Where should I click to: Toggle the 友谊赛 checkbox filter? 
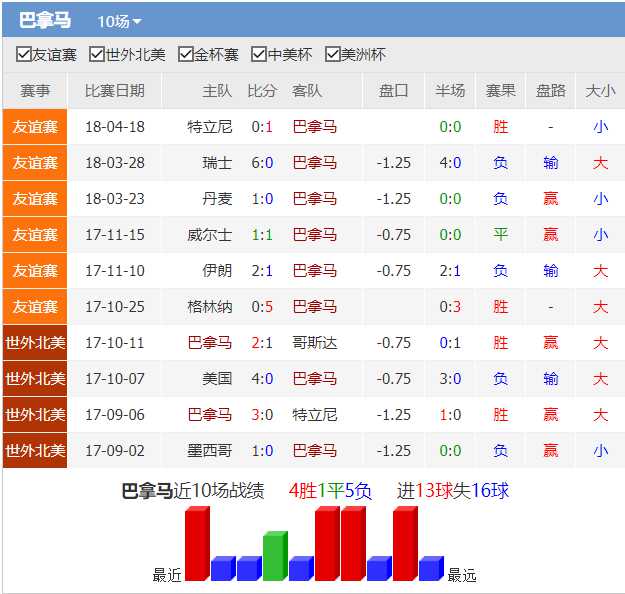tap(24, 55)
